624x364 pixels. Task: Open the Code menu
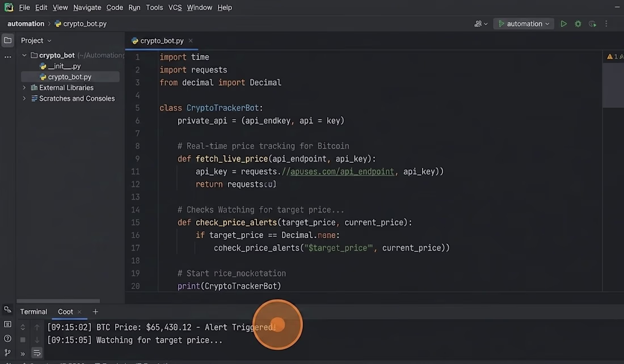coord(115,7)
